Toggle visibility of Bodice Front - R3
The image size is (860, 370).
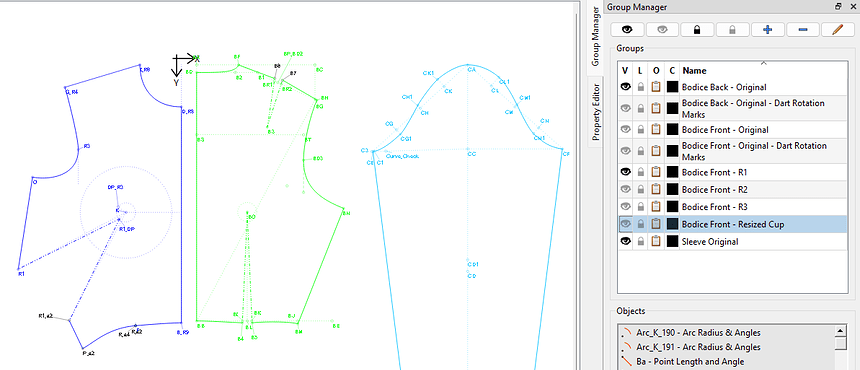click(x=626, y=207)
